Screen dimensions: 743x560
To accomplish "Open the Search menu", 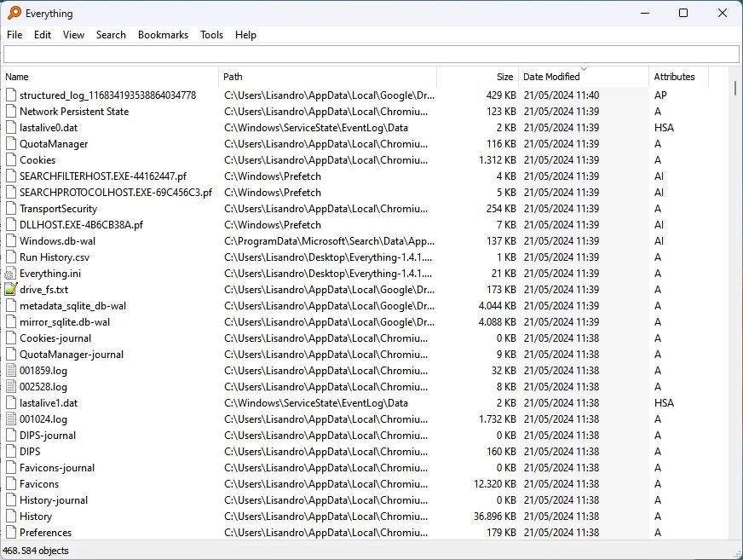I will pyautogui.click(x=111, y=35).
